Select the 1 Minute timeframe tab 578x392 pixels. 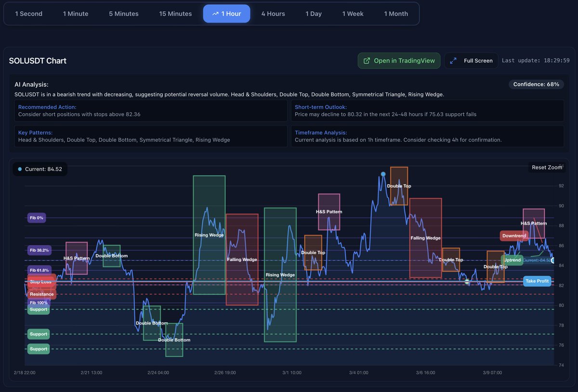76,13
